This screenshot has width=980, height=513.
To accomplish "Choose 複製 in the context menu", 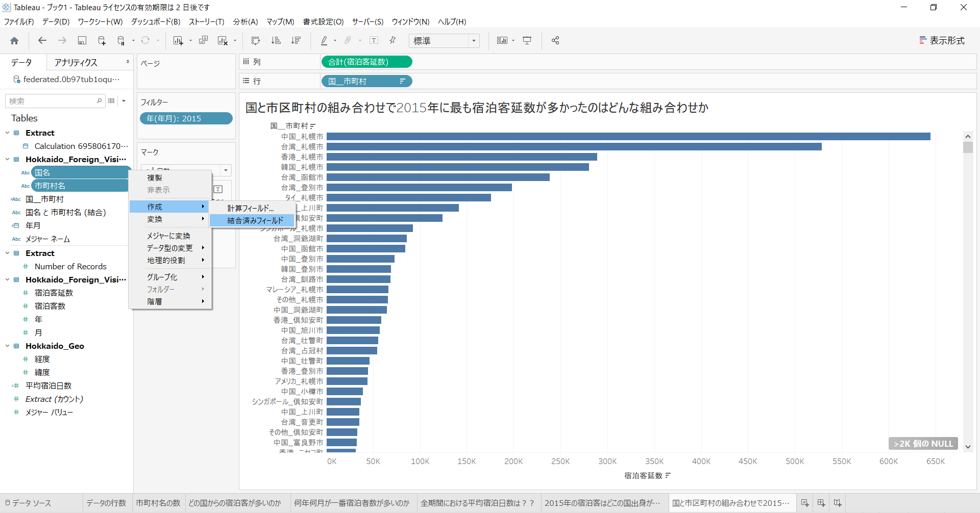I will click(x=170, y=178).
